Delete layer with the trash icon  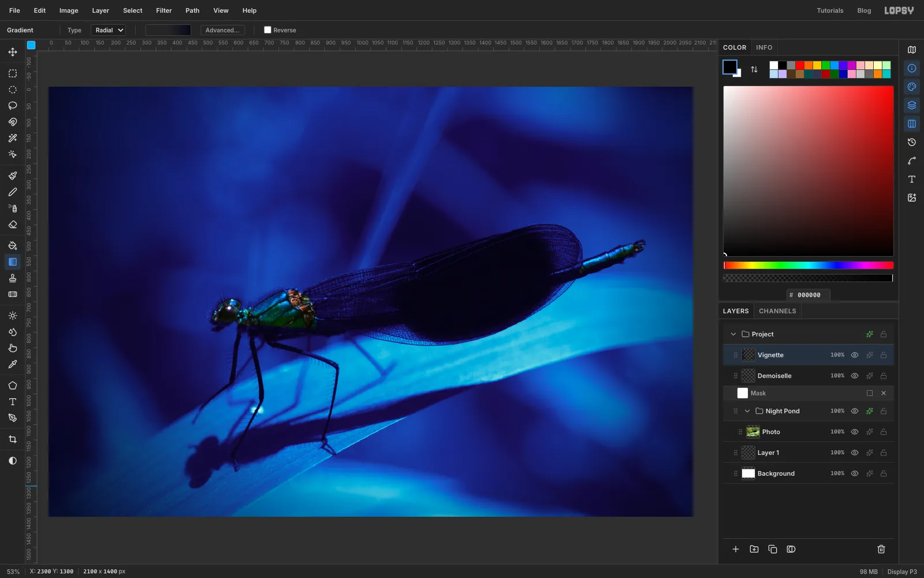pos(881,549)
